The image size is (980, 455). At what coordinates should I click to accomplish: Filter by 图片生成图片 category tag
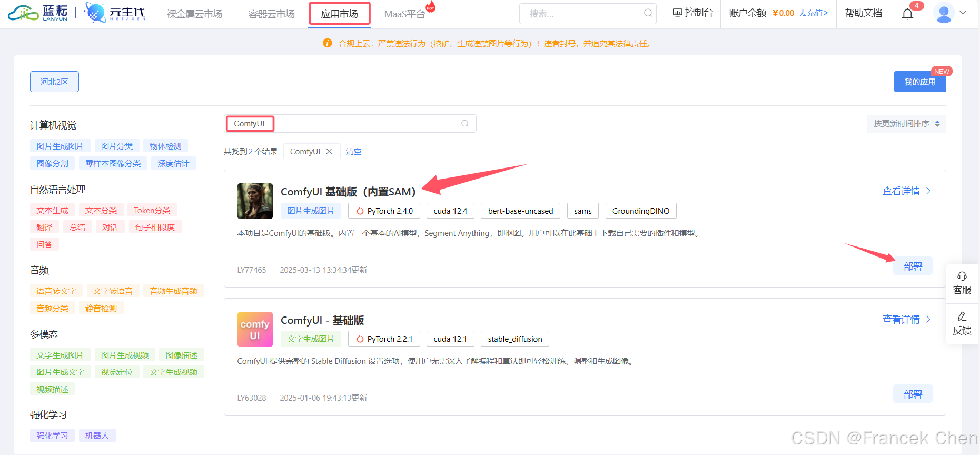60,146
